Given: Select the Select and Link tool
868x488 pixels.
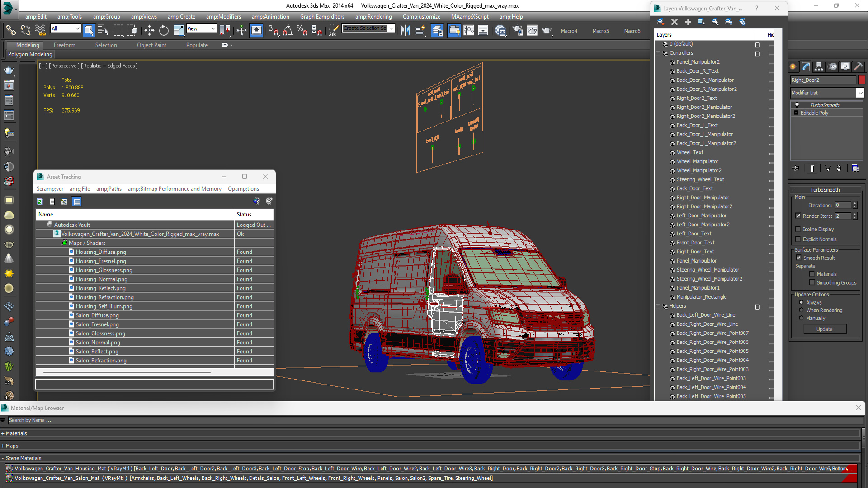Looking at the screenshot, I should pos(10,30).
